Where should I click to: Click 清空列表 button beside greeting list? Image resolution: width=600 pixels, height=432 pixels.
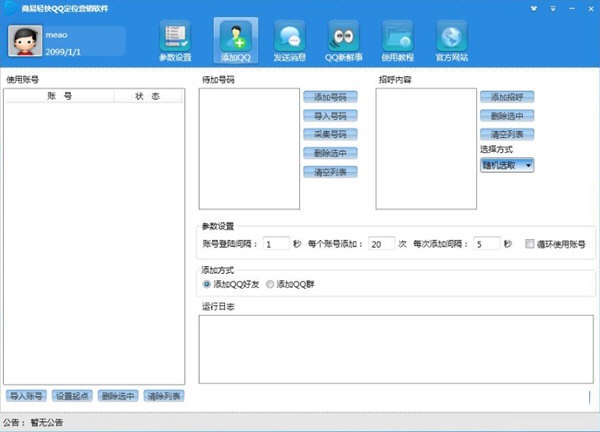point(507,134)
